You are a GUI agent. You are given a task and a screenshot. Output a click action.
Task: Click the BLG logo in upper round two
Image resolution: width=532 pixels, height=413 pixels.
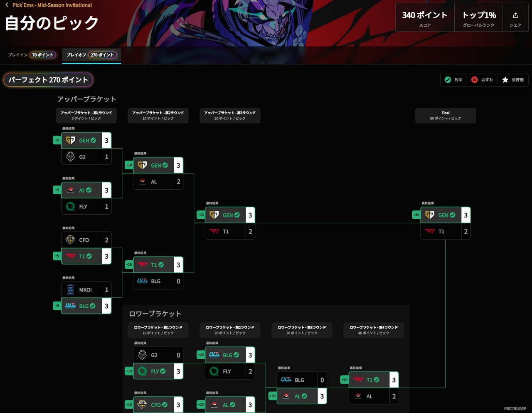(142, 281)
